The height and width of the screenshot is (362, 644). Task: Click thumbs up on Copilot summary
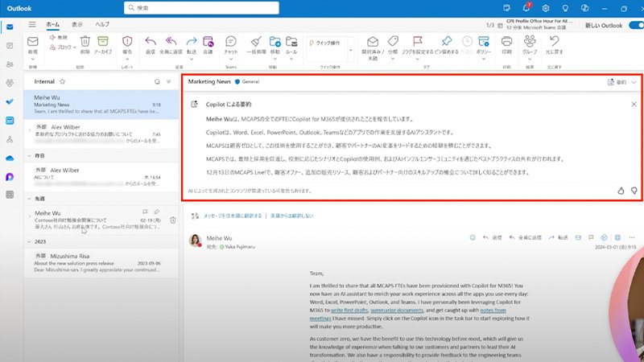click(621, 191)
